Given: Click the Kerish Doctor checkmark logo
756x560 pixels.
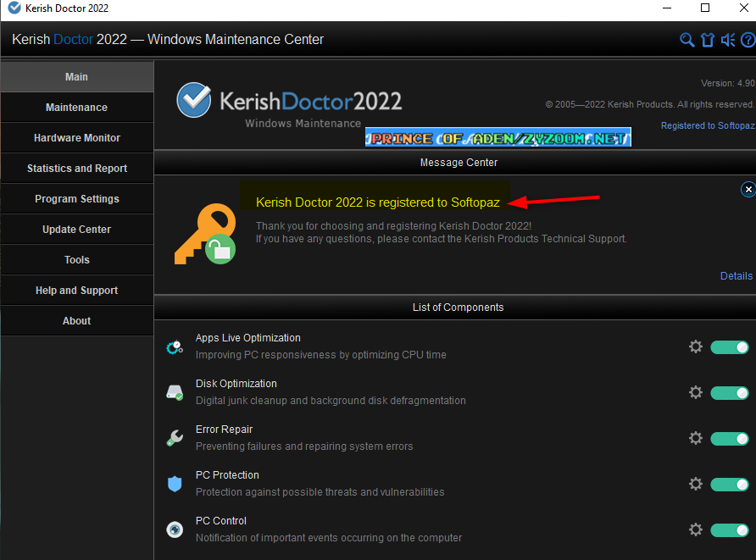Looking at the screenshot, I should click(194, 100).
